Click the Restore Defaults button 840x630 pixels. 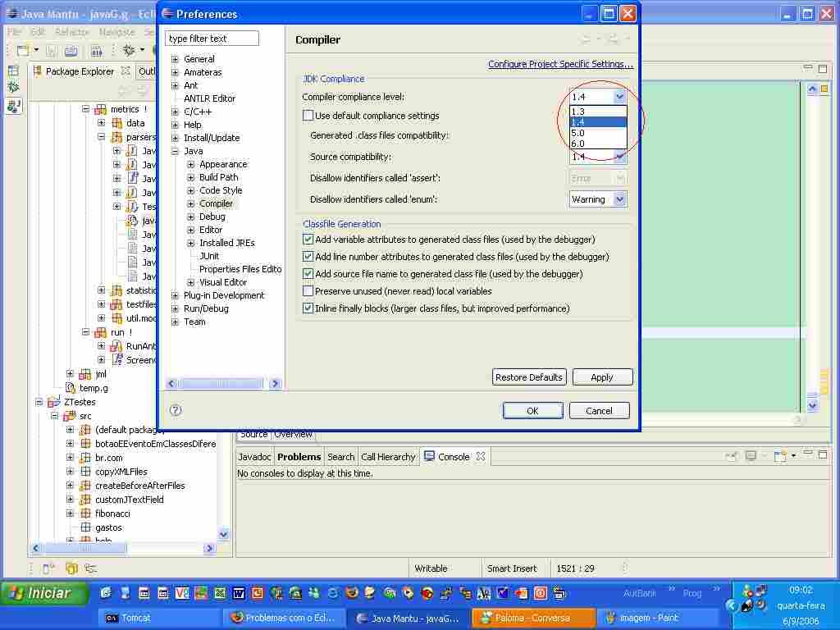(x=529, y=377)
